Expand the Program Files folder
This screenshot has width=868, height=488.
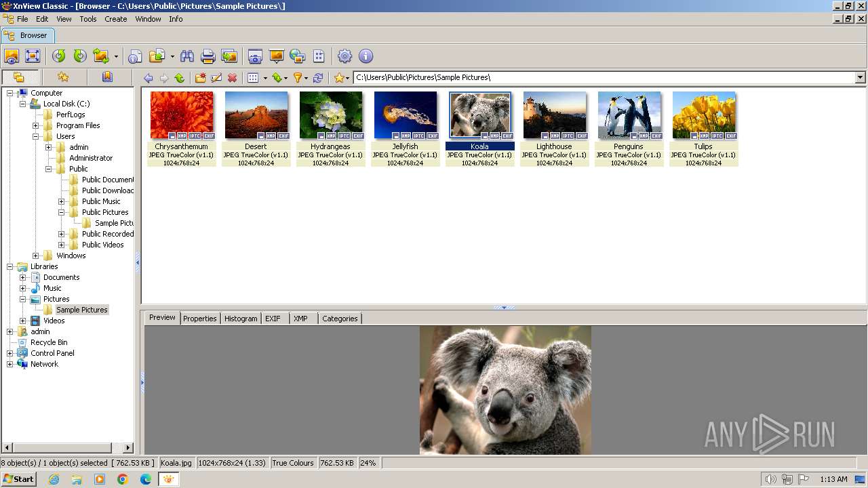pos(36,125)
